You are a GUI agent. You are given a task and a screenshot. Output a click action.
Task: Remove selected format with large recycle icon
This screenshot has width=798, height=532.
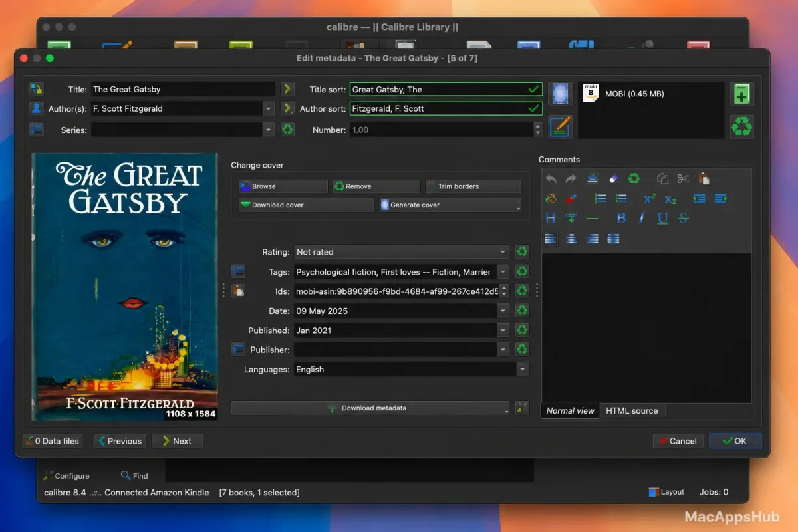coord(741,126)
